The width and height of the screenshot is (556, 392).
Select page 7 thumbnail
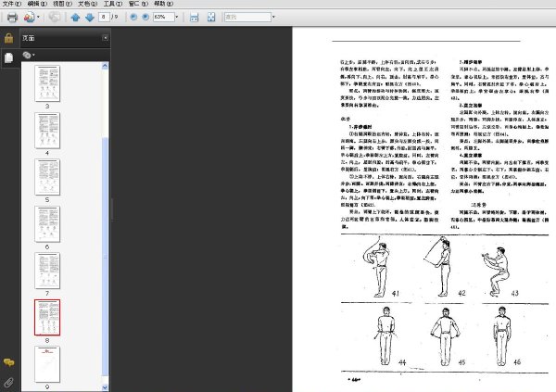[x=47, y=271]
